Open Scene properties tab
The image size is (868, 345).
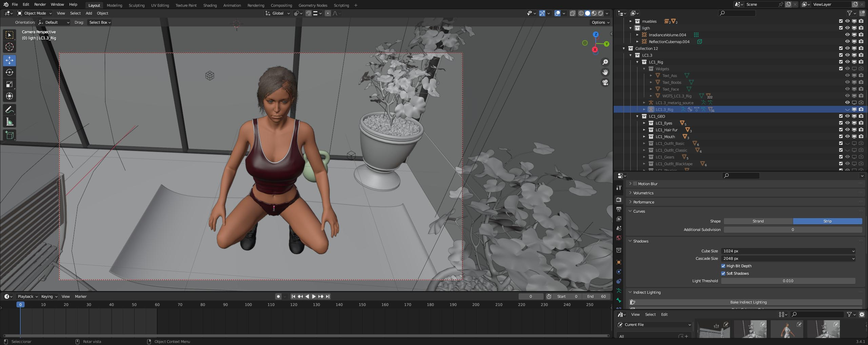point(619,228)
